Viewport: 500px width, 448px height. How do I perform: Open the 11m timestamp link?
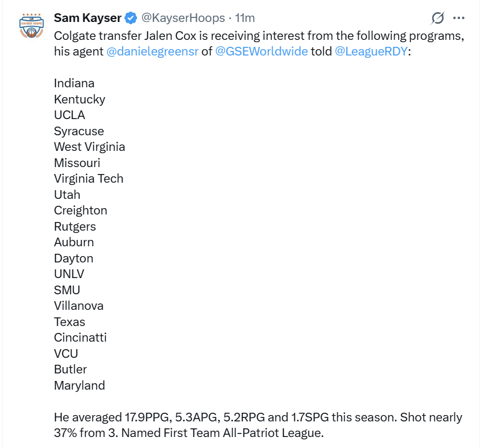point(245,18)
